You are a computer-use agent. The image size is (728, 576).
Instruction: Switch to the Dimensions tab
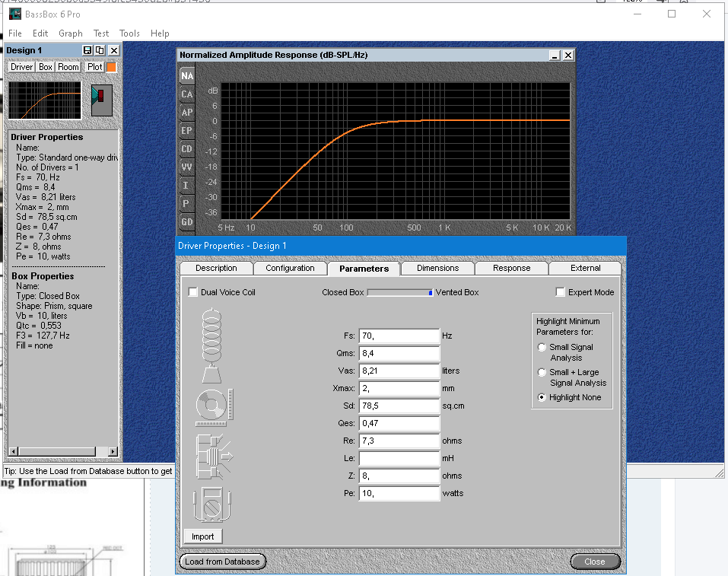[x=437, y=269]
